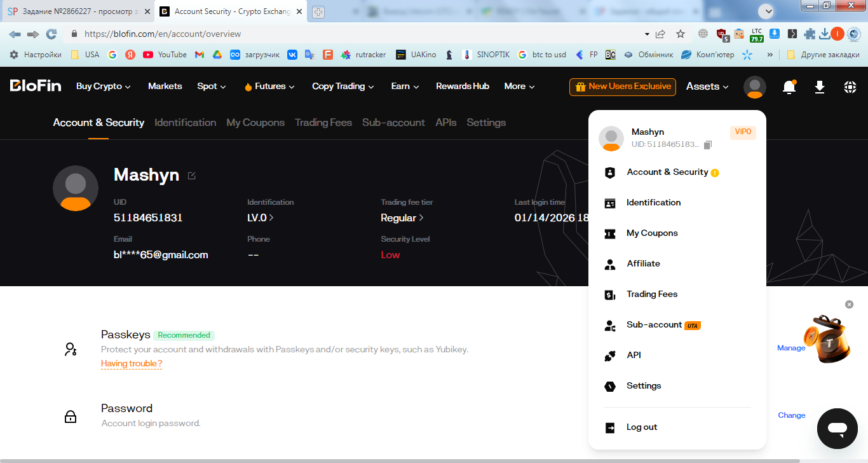Open the Regular trading fee tier details
868x463 pixels.
[402, 218]
